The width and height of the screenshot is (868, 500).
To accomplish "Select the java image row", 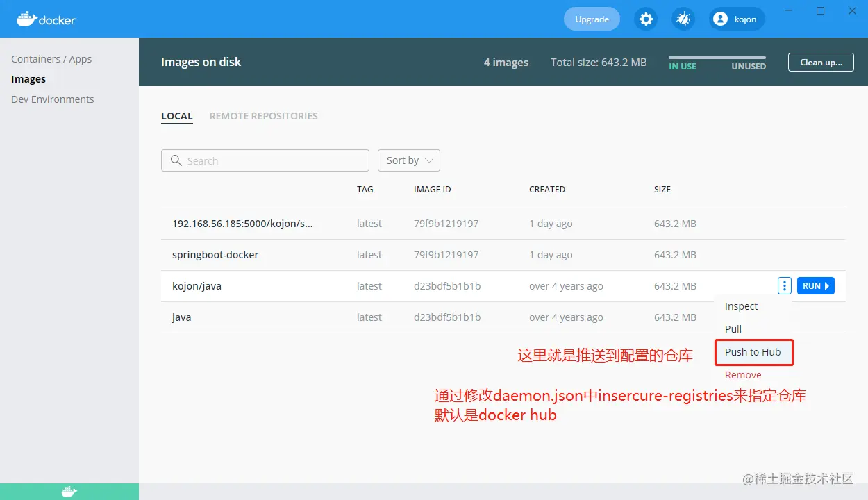I will pos(503,317).
